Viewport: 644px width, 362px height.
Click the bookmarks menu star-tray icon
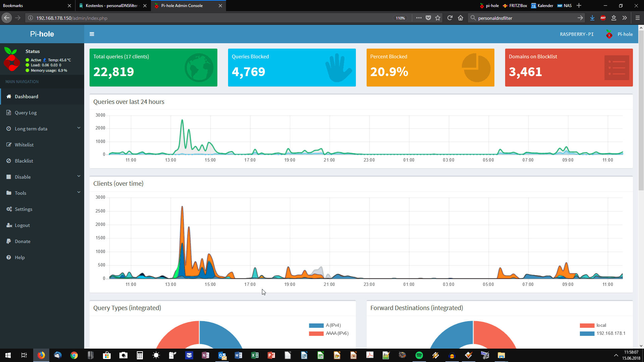click(614, 18)
